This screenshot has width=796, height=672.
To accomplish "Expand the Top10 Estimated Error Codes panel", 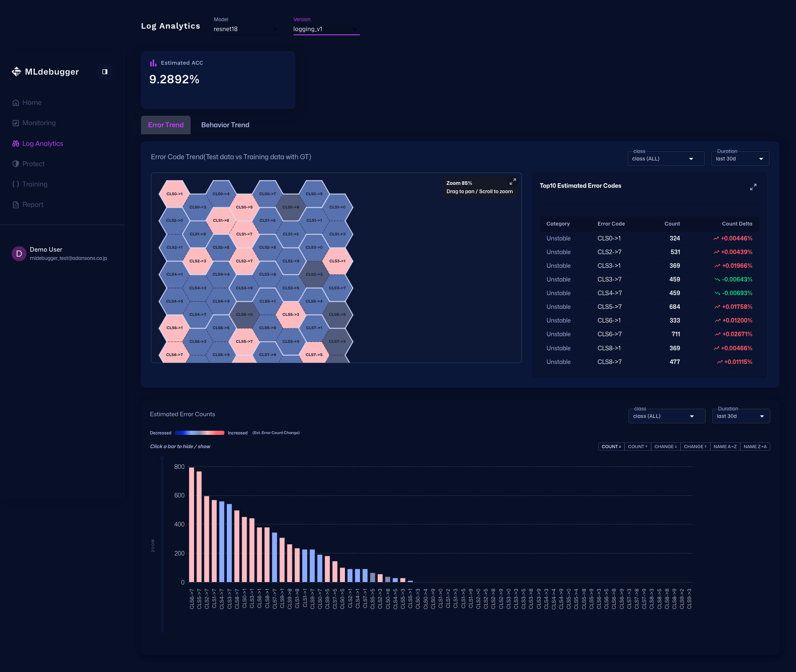I will 753,187.
